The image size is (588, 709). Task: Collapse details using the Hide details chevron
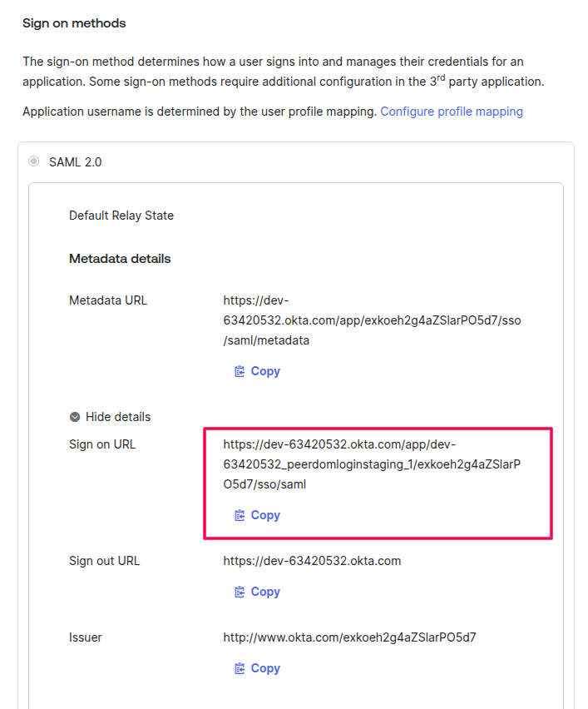75,417
